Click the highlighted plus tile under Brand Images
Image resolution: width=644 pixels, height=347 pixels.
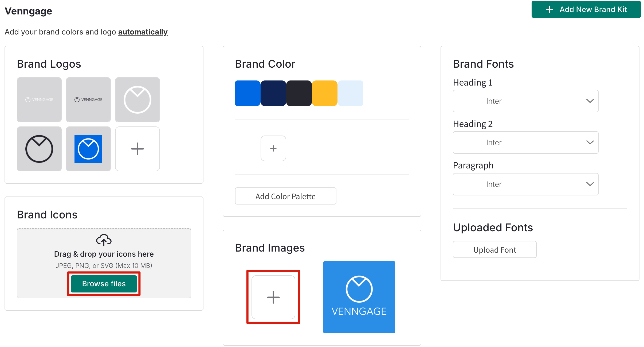[x=273, y=297]
